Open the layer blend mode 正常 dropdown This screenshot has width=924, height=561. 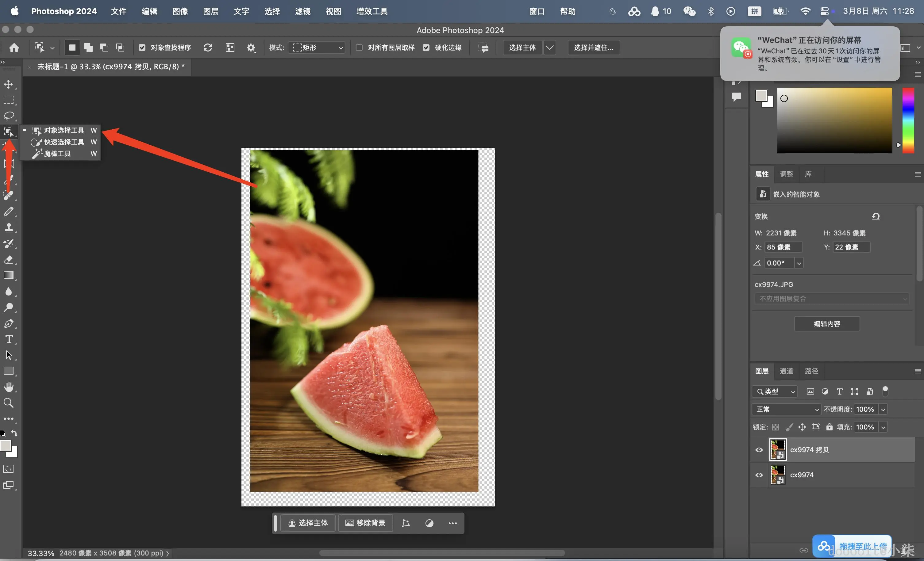coord(786,409)
